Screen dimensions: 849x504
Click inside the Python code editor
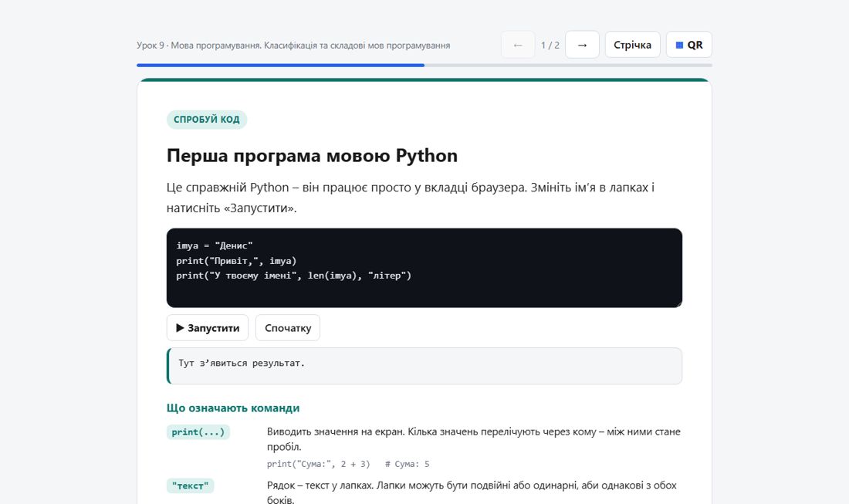424,268
